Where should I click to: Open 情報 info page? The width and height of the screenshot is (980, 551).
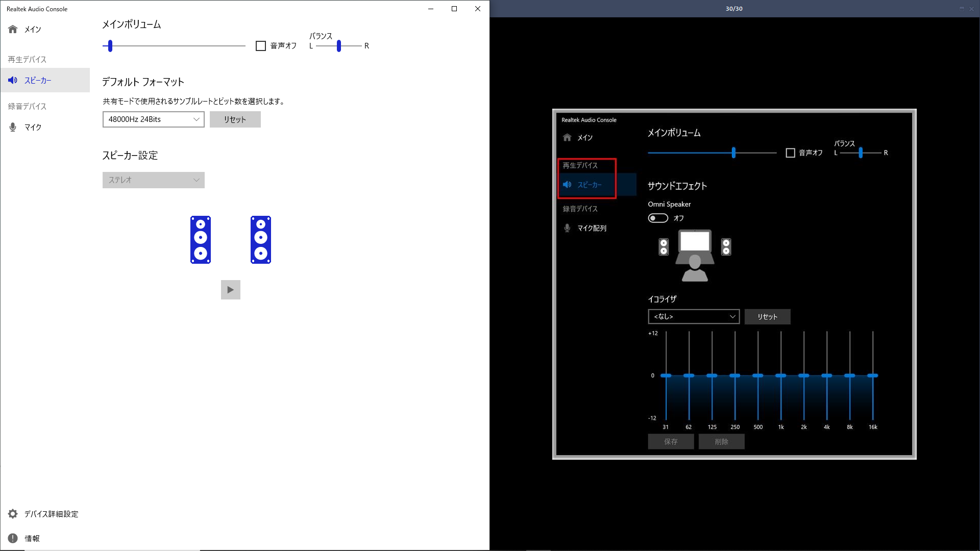(x=45, y=538)
